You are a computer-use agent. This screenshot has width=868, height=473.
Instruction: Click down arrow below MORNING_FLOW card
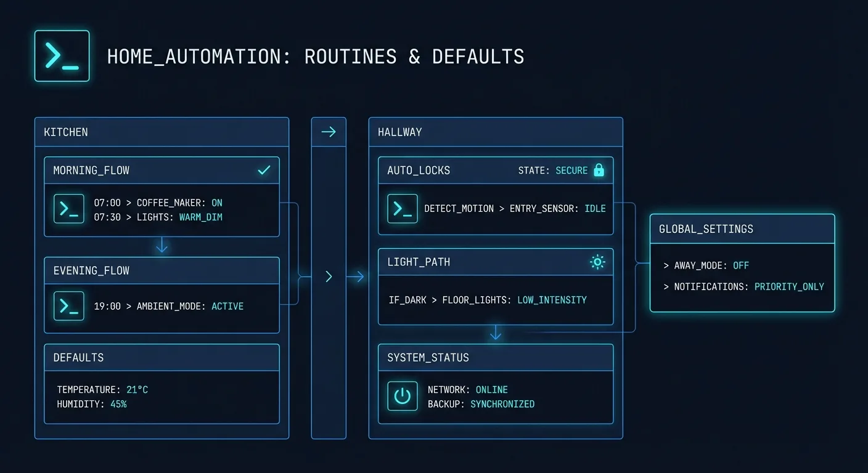[162, 246]
